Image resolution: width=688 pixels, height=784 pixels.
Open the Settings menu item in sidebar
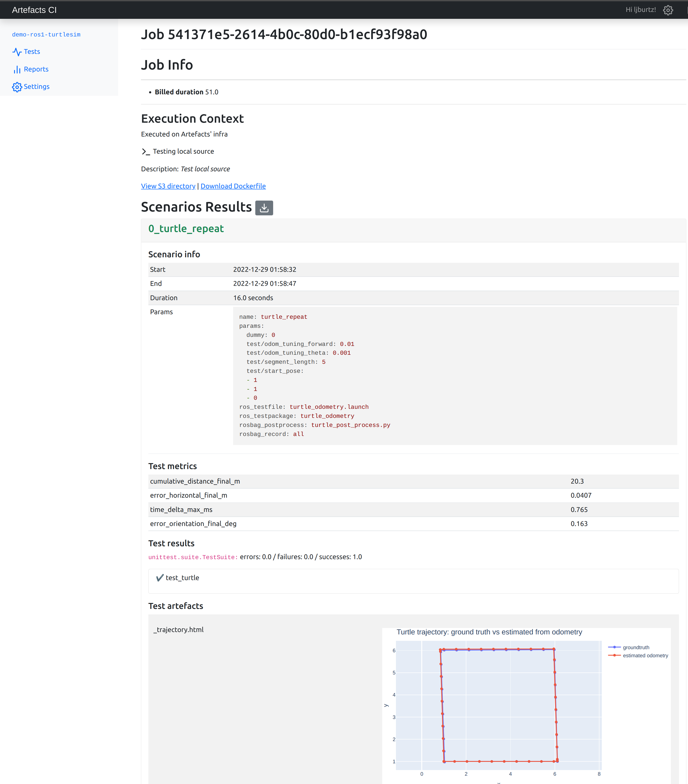(x=36, y=87)
